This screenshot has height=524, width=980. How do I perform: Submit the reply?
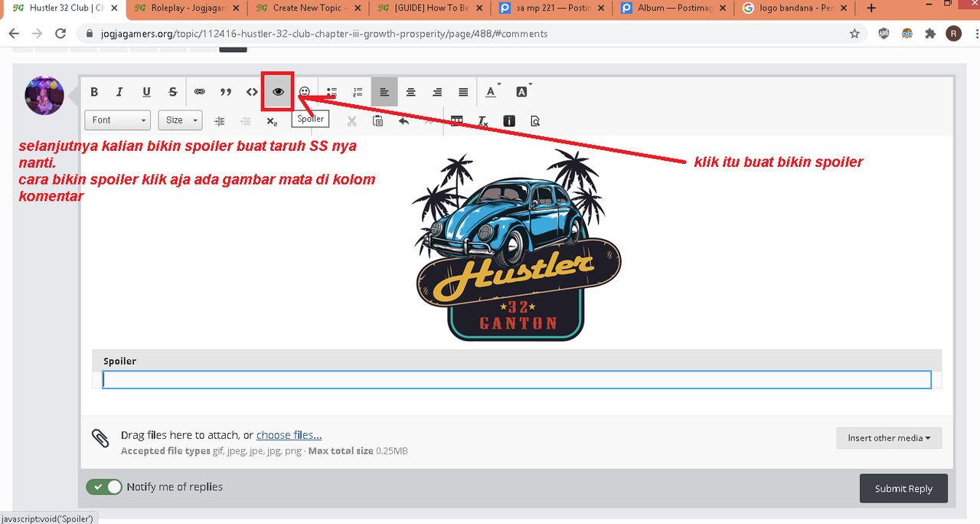pos(903,489)
